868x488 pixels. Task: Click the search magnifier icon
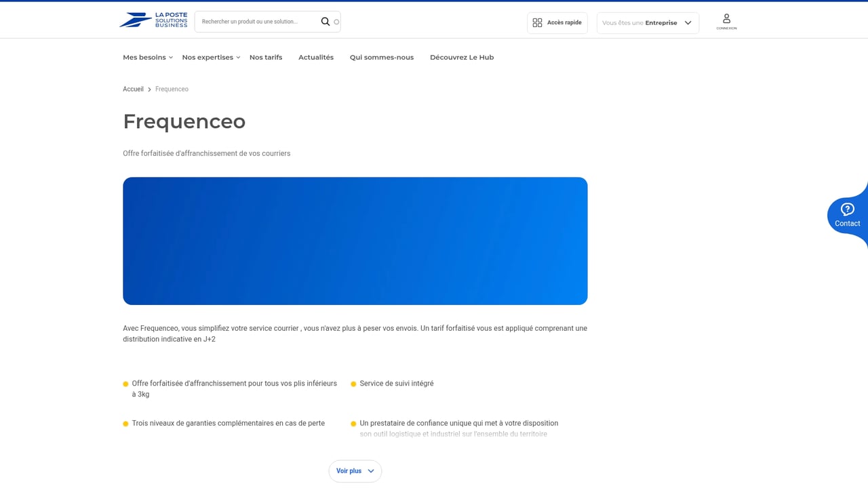coord(325,21)
